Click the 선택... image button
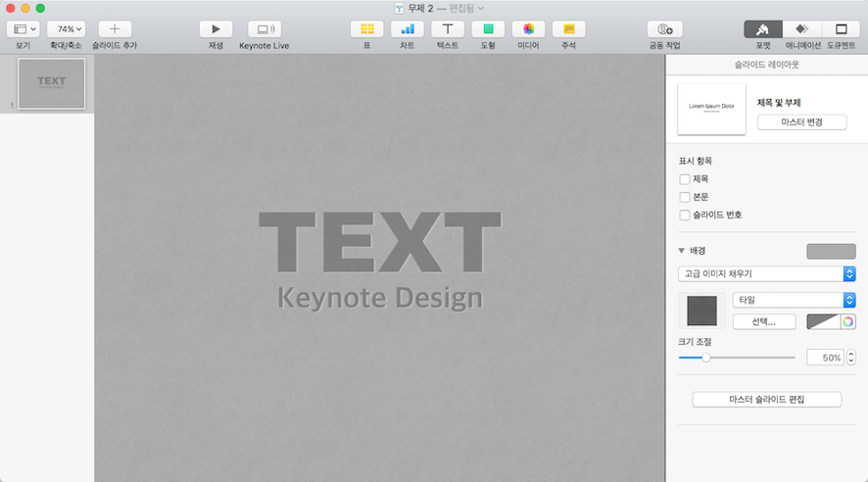 tap(764, 321)
